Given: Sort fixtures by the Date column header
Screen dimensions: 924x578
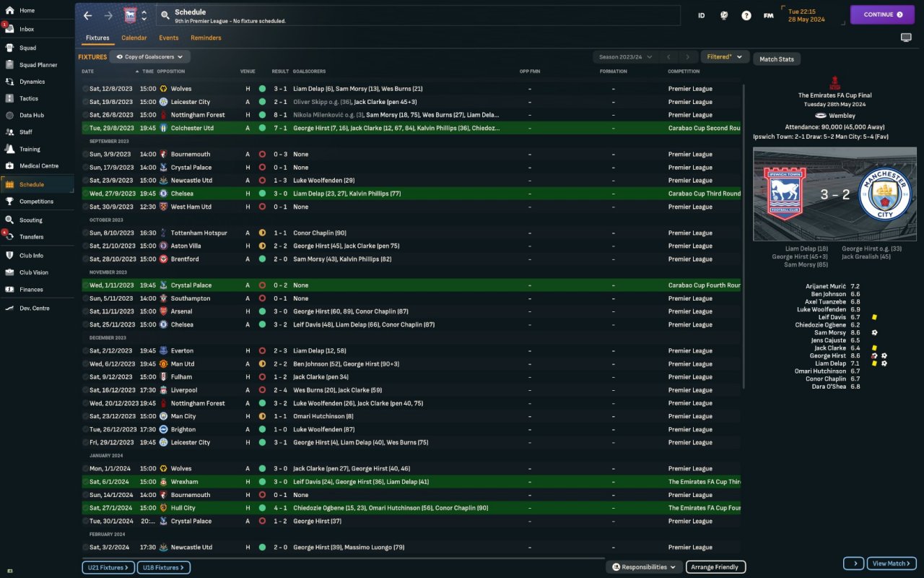Looking at the screenshot, I should tap(88, 72).
